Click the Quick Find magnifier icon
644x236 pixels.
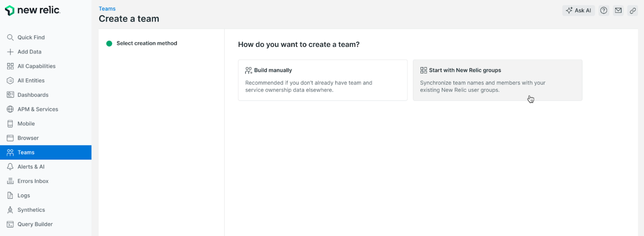click(x=10, y=38)
